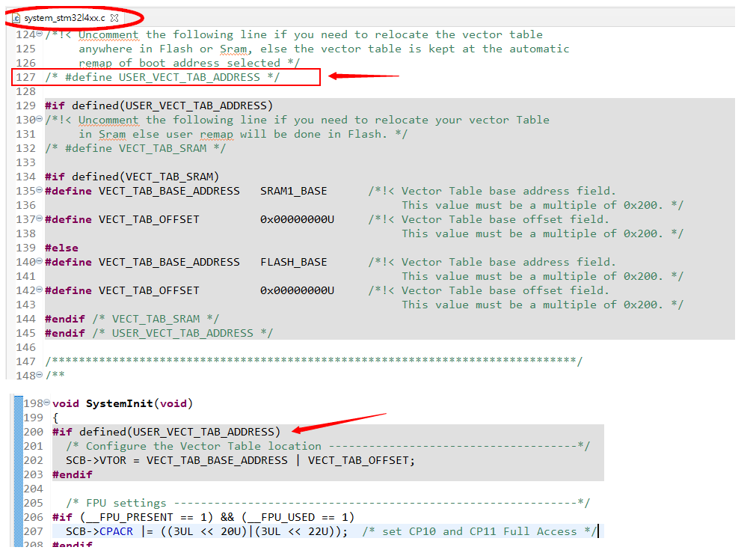756x550 pixels.
Task: Click the '#endif' directive on line 203
Action: coord(73,474)
